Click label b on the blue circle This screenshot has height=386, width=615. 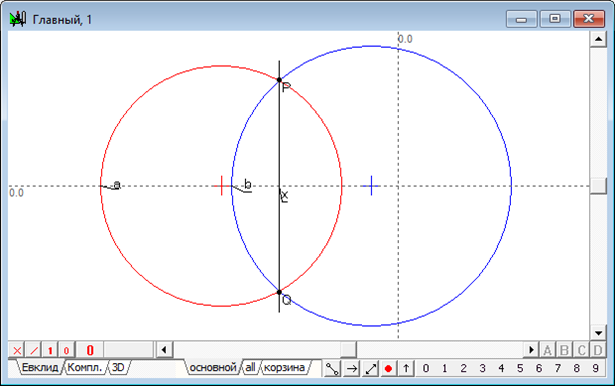247,184
